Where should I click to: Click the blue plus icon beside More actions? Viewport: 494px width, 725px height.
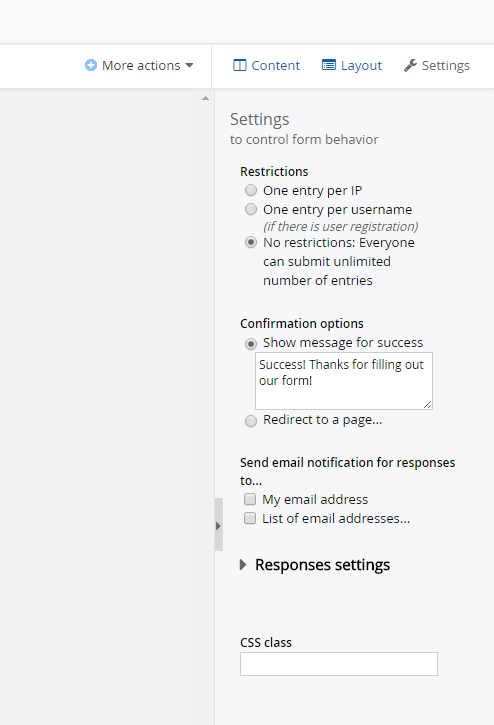[x=91, y=65]
